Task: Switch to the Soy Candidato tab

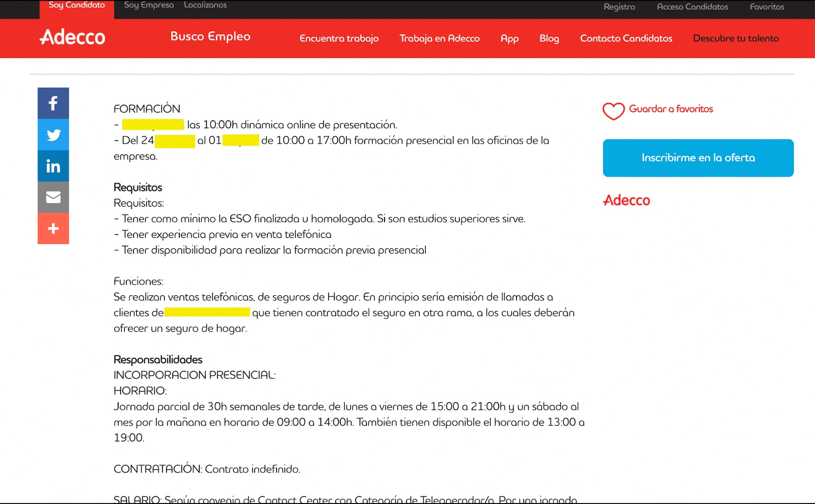Action: 77,6
